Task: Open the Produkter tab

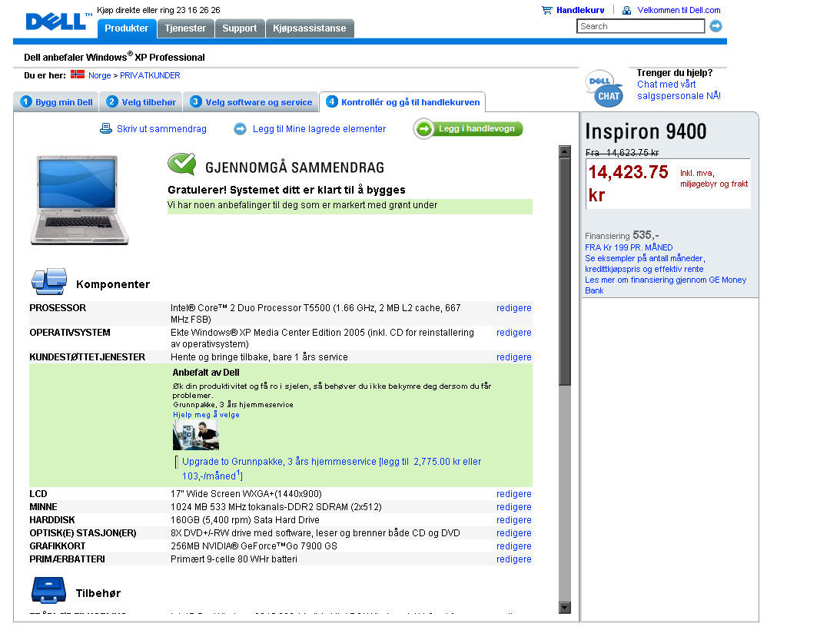Action: coord(127,28)
